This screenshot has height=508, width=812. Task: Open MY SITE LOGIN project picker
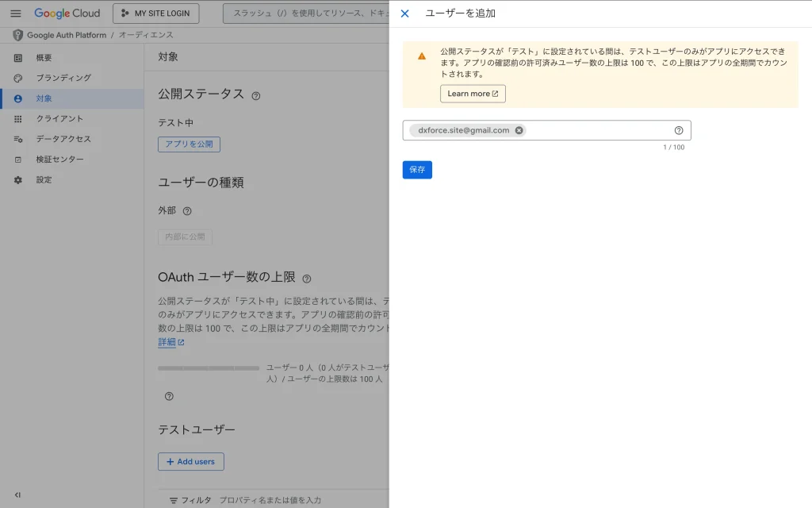(156, 13)
